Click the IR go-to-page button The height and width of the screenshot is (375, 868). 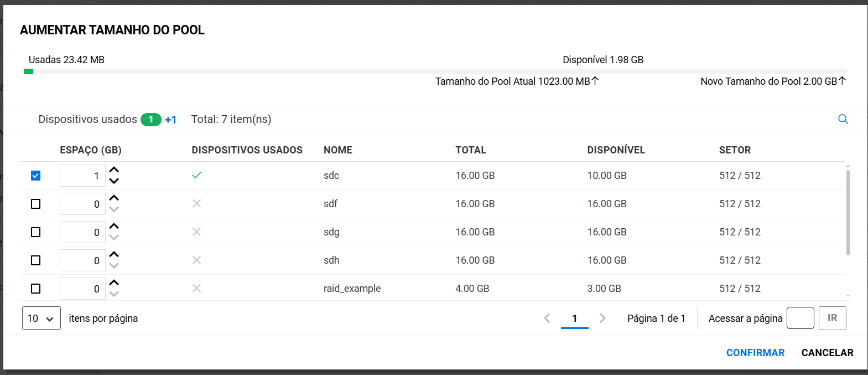[x=832, y=318]
